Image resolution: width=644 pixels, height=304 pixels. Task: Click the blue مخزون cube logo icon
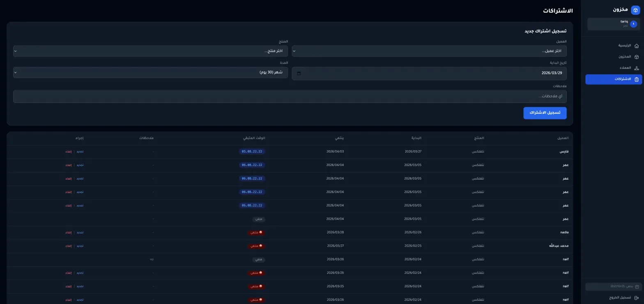(x=635, y=10)
